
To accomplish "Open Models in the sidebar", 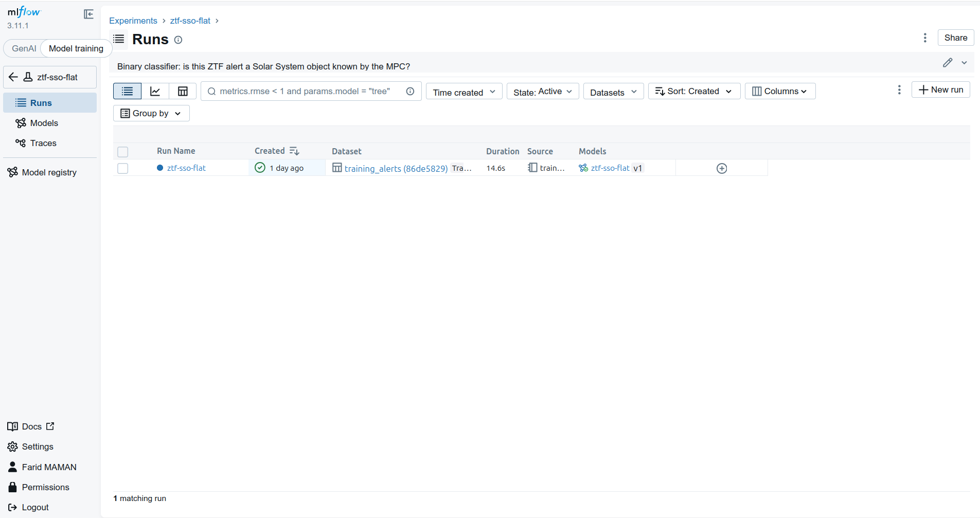I will [x=50, y=123].
